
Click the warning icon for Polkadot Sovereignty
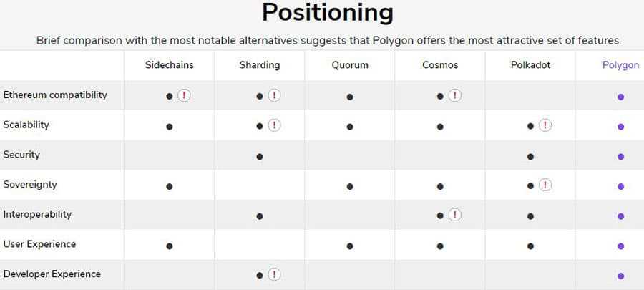pyautogui.click(x=545, y=185)
